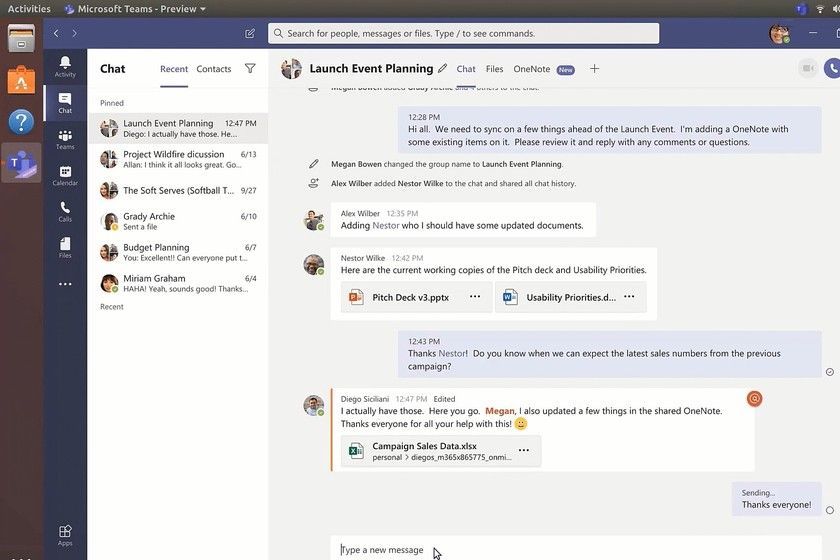Click the Launch Event Planning group avatar
The image size is (840, 560).
click(291, 69)
